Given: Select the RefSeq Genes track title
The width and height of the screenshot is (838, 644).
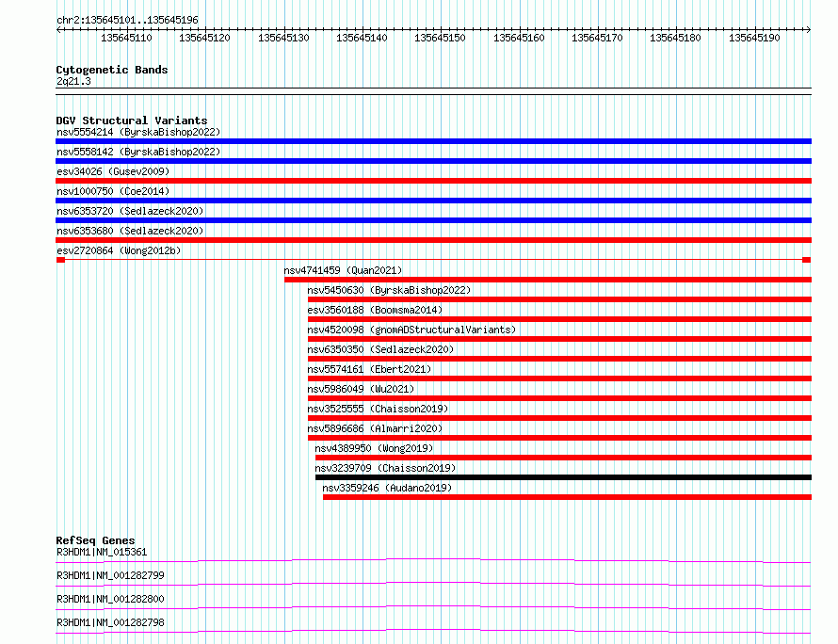Looking at the screenshot, I should coord(96,540).
